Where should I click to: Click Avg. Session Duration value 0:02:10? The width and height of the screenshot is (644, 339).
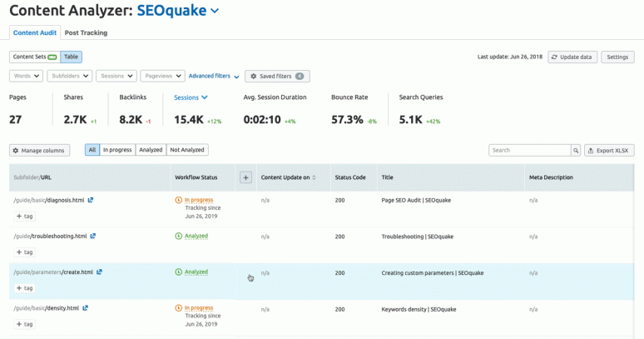(262, 120)
